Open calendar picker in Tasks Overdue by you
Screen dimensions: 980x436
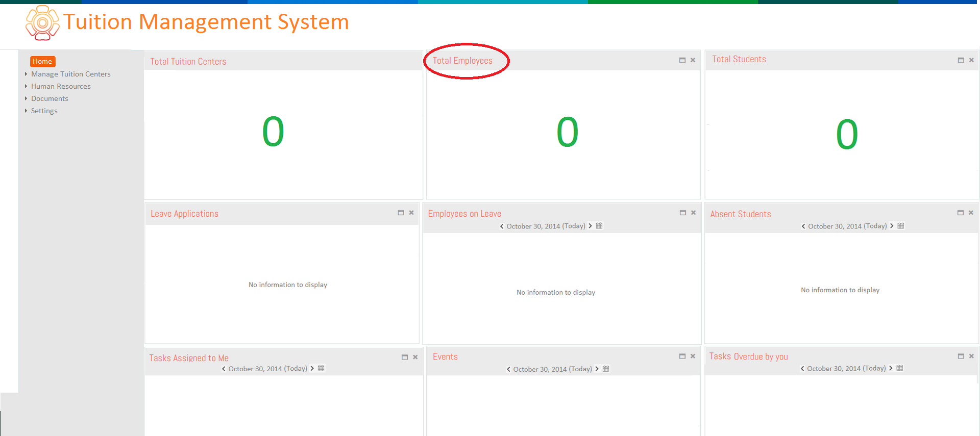(900, 368)
